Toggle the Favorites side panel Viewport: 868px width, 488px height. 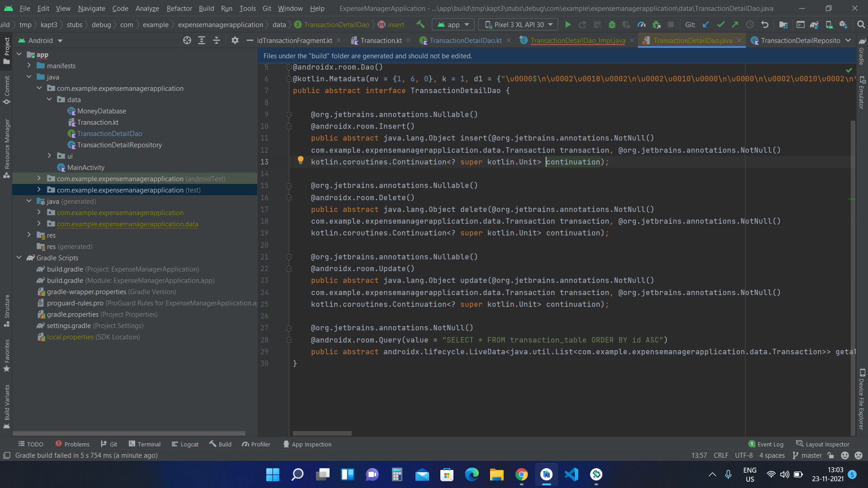(6, 356)
